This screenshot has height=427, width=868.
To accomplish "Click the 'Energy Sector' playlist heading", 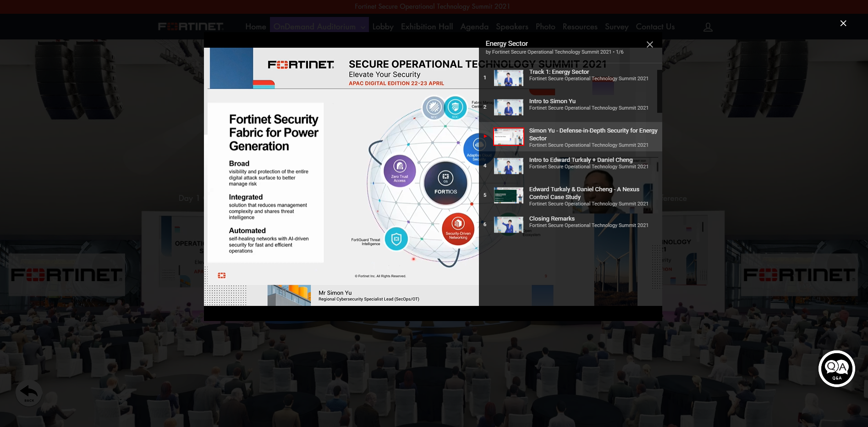I will [506, 44].
